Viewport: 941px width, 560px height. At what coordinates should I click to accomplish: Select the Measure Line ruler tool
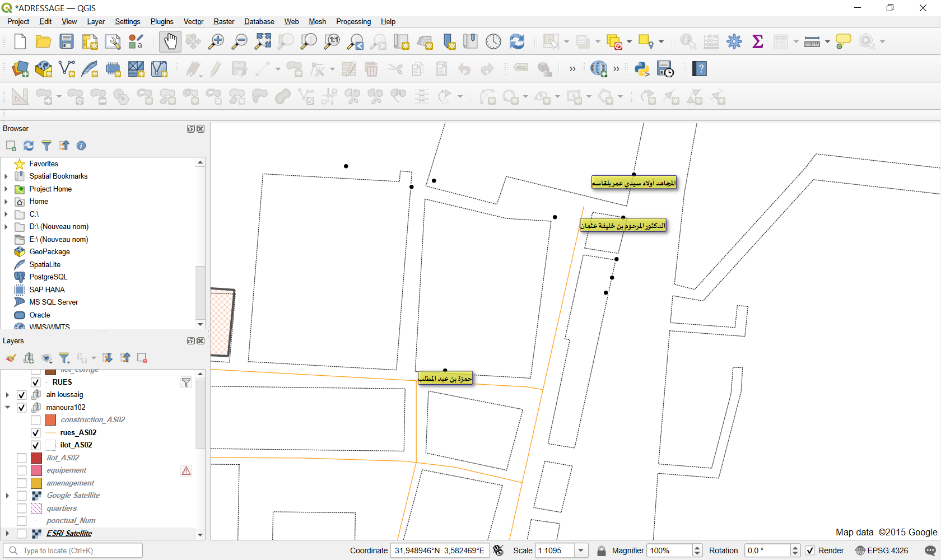point(812,41)
